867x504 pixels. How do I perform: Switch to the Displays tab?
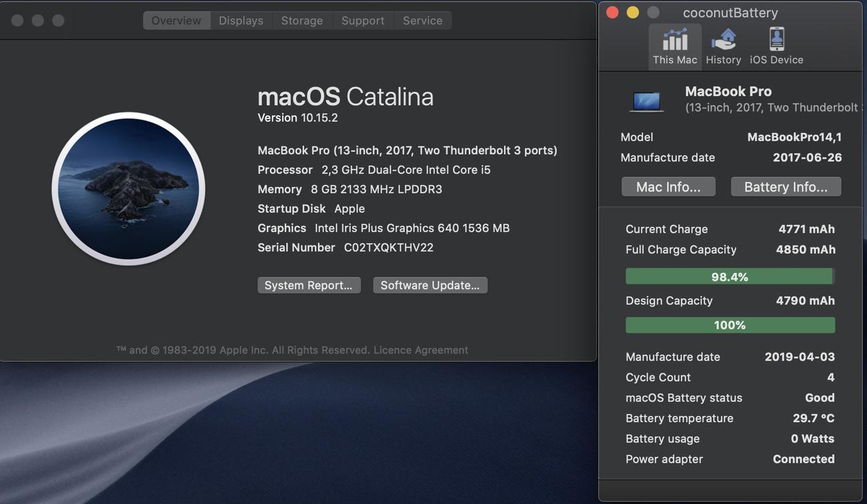(241, 21)
